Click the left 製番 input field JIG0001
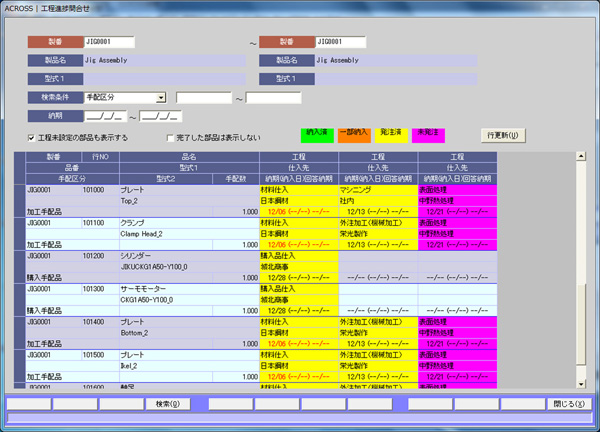 pyautogui.click(x=109, y=42)
